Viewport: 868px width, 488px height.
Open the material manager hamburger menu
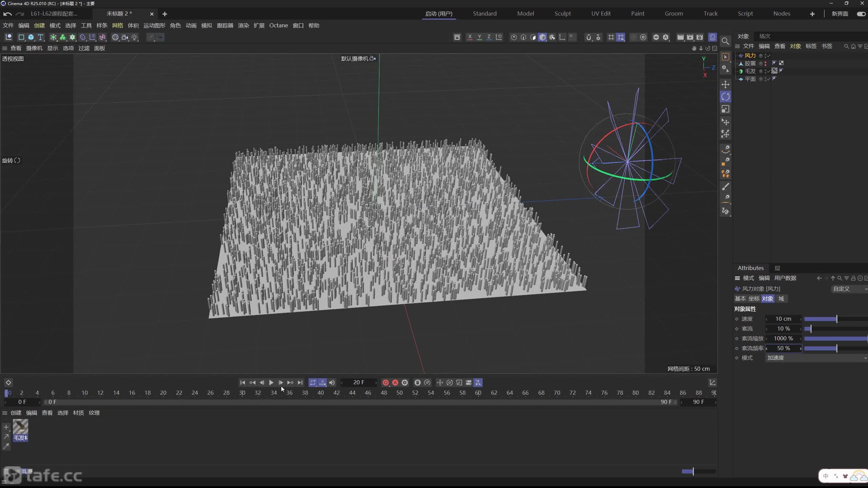5,413
